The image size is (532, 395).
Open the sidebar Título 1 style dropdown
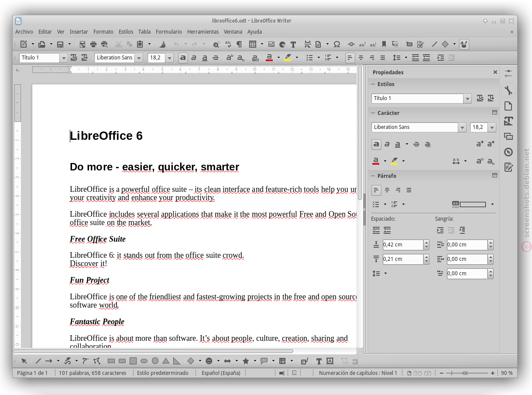(467, 99)
